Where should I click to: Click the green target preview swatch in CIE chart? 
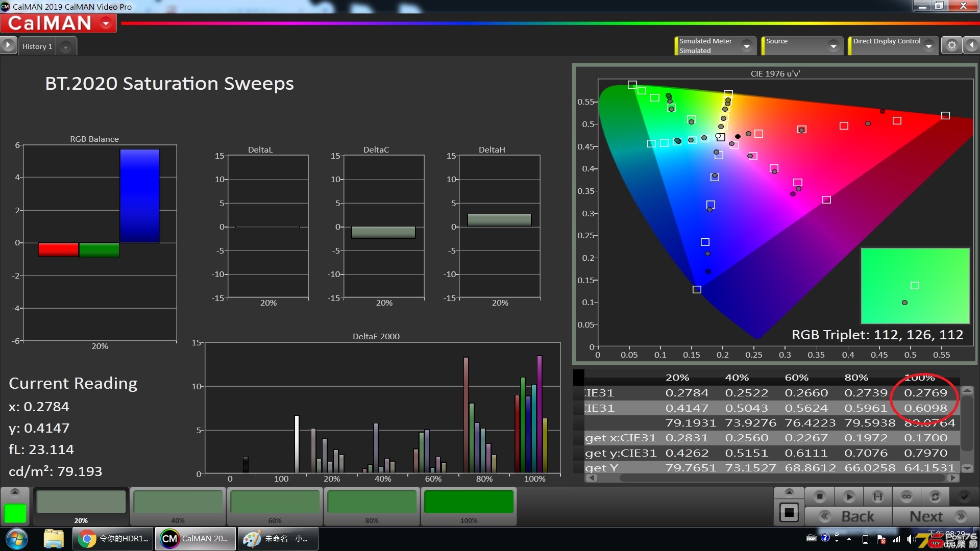point(915,286)
